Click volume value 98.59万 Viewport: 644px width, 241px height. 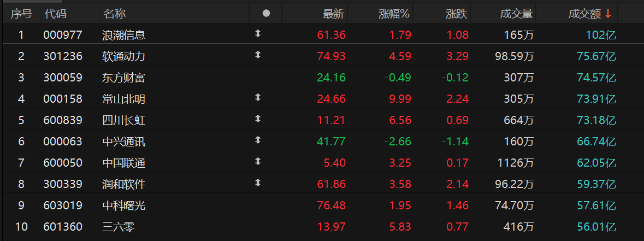[x=515, y=57]
